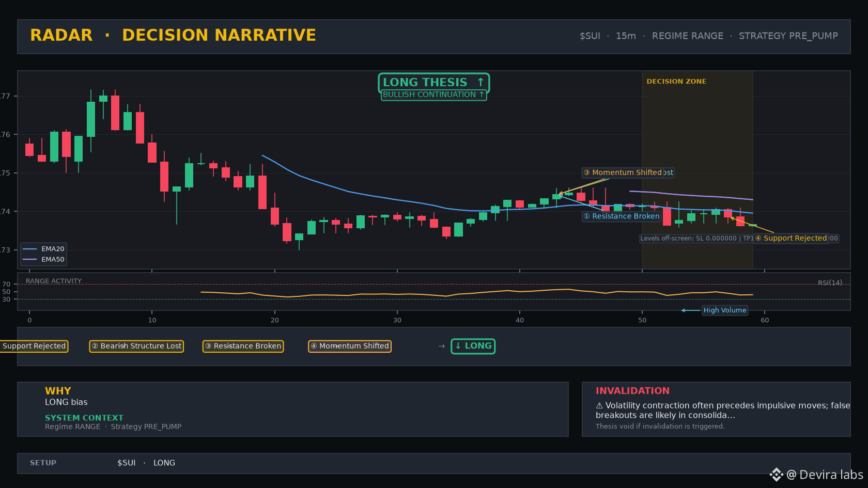Click REGIME RANGE in the header
The height and width of the screenshot is (488, 868).
pos(688,36)
